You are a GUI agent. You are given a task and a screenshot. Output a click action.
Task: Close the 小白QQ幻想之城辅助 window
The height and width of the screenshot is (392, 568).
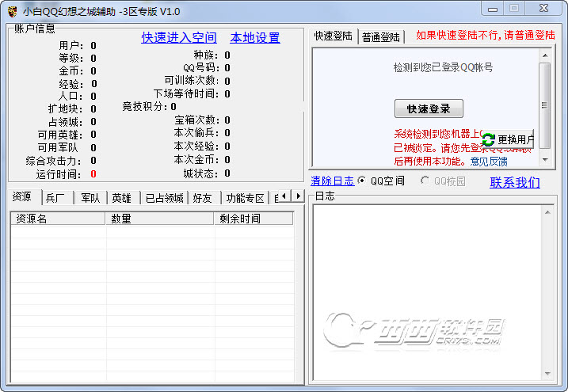[543, 9]
